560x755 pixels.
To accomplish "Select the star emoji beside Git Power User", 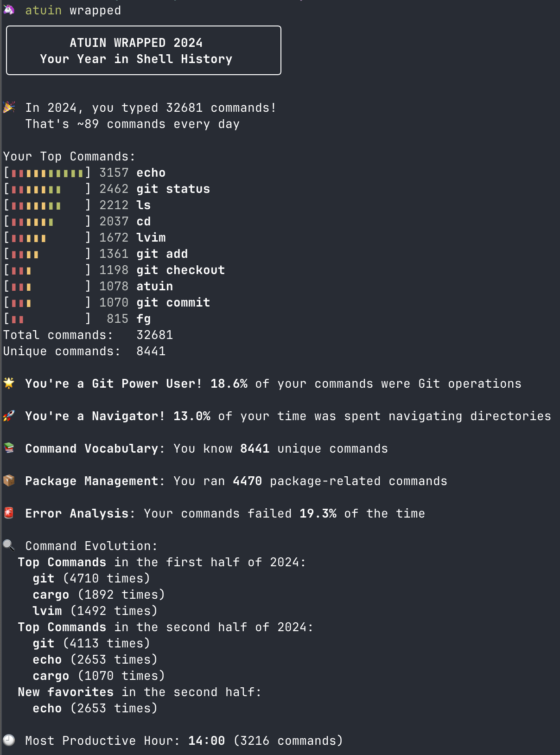I will [x=9, y=383].
